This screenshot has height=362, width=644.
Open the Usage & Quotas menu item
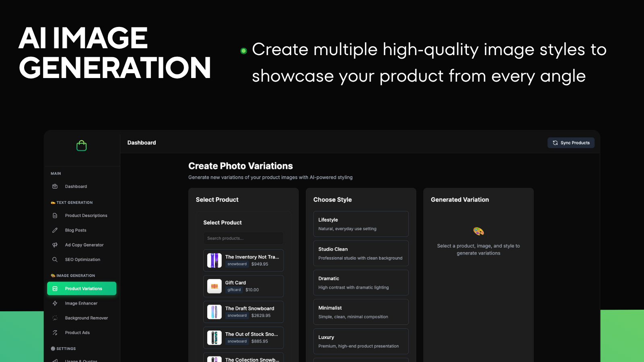click(80, 360)
